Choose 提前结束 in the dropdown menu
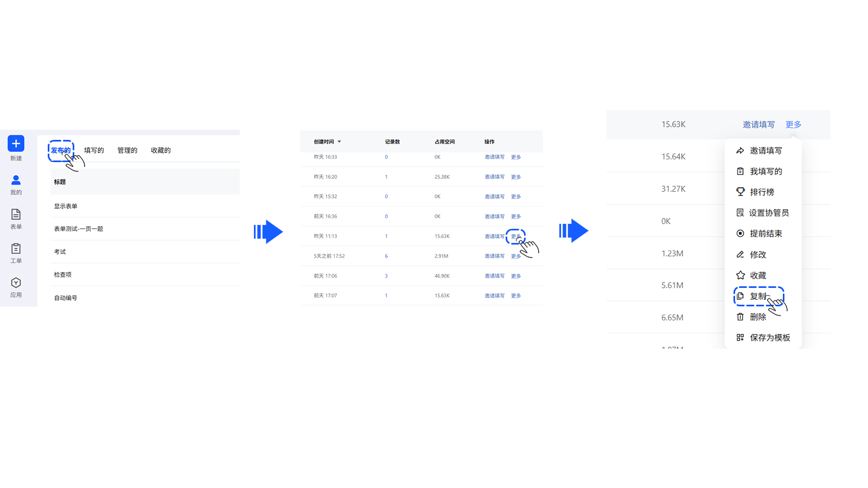 [x=765, y=234]
